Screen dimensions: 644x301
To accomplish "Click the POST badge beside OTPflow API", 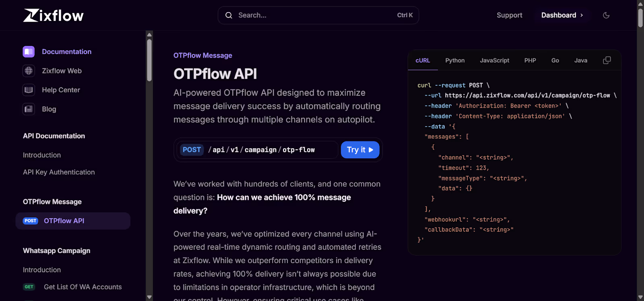I will [30, 221].
